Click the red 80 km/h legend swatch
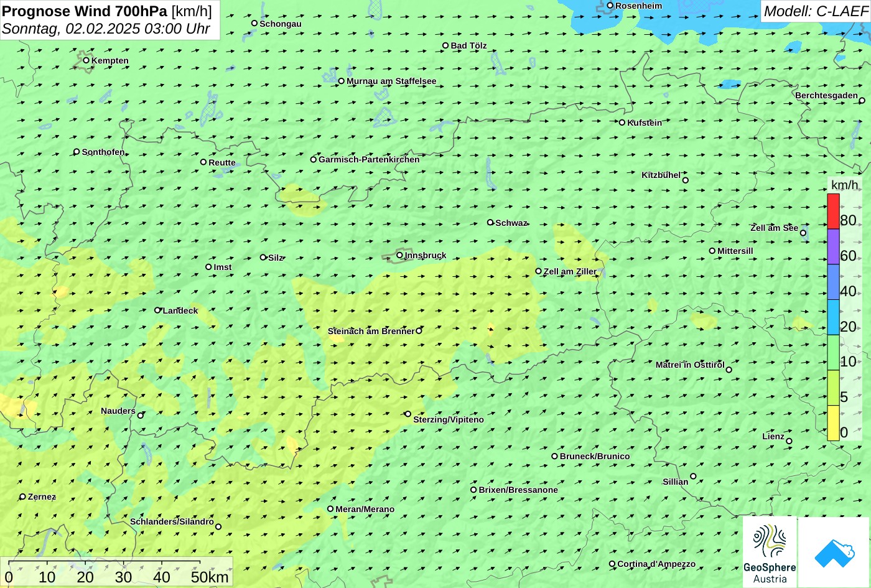This screenshot has height=588, width=871. [833, 212]
